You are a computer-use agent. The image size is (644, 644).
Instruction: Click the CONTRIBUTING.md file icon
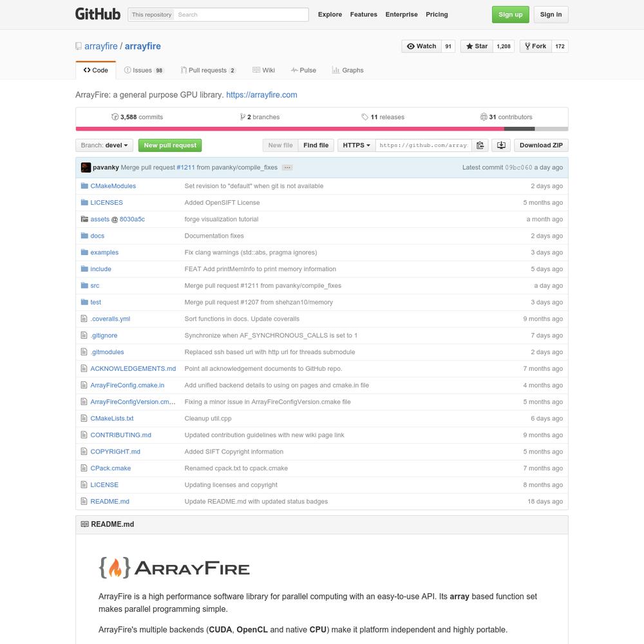tap(84, 435)
